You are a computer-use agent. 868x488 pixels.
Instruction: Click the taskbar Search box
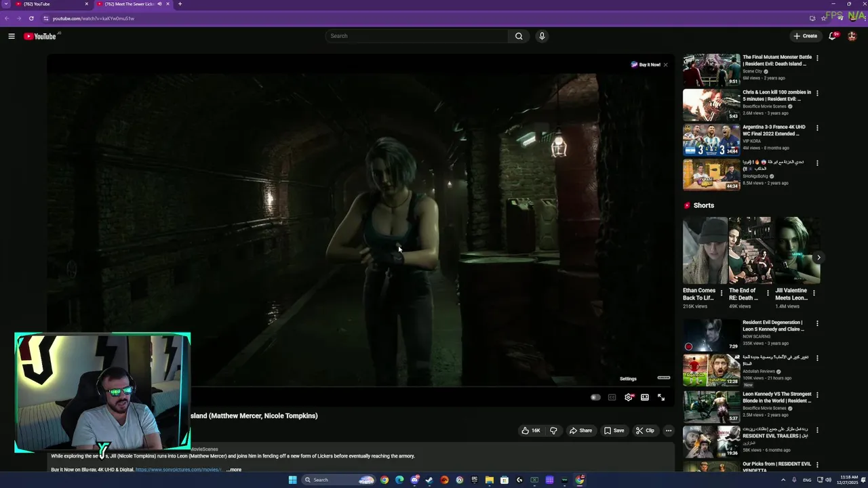(338, 480)
